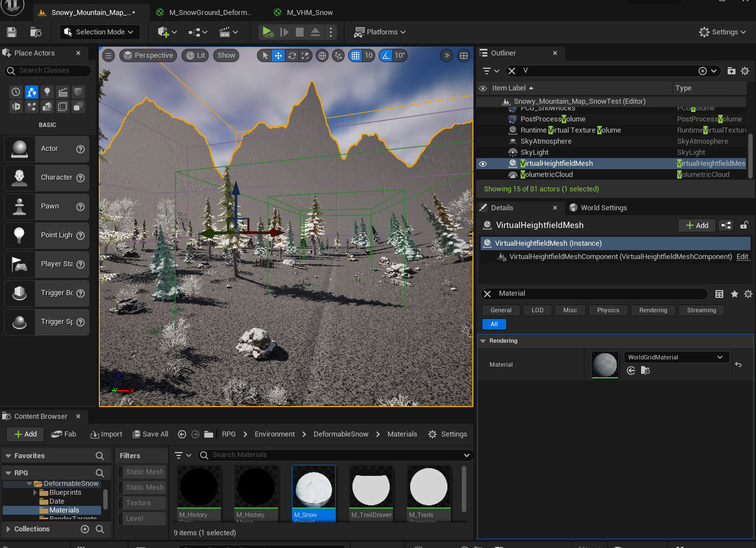This screenshot has height=548, width=756.
Task: Open the viewport Show menu
Action: (226, 55)
